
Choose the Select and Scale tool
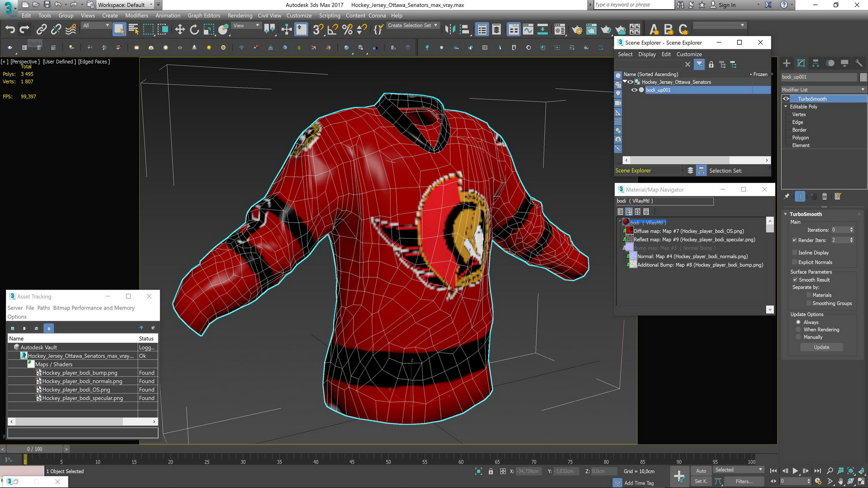click(x=209, y=30)
